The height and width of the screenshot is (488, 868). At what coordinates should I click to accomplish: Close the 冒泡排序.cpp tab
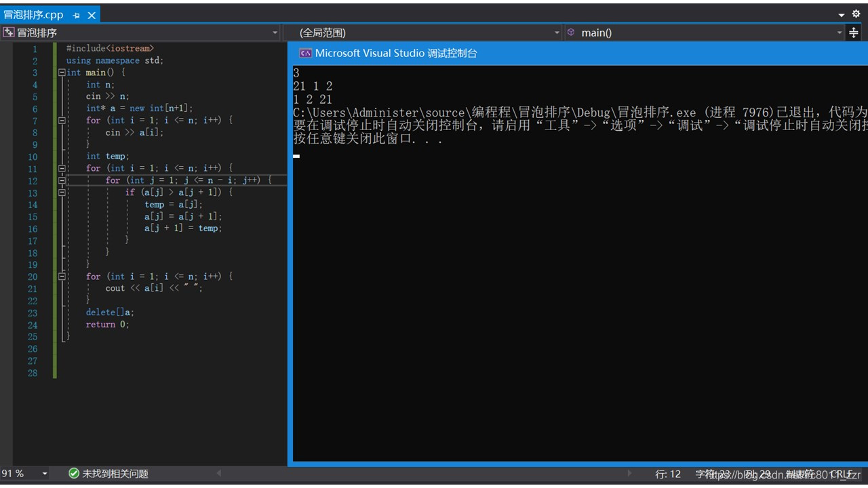click(92, 14)
